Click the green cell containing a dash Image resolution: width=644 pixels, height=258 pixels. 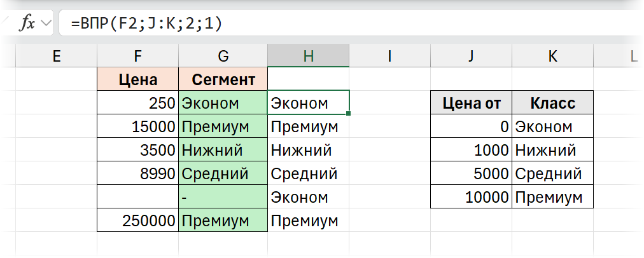click(x=223, y=197)
